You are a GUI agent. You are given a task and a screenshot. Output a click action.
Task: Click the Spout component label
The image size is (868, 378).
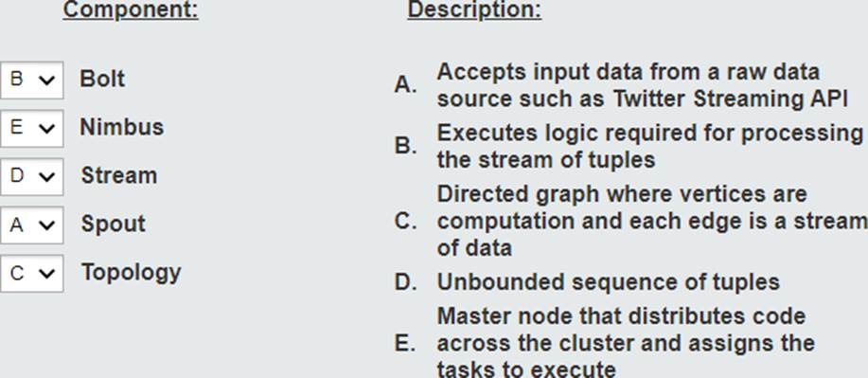click(114, 224)
